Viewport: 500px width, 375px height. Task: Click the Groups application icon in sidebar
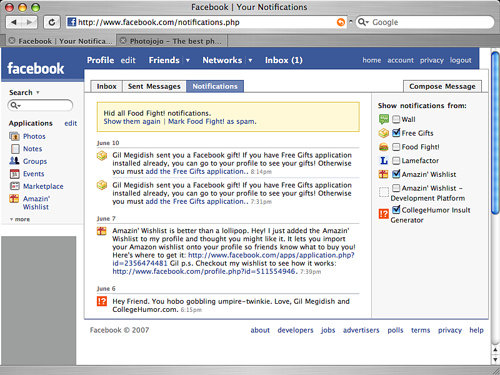pyautogui.click(x=14, y=161)
